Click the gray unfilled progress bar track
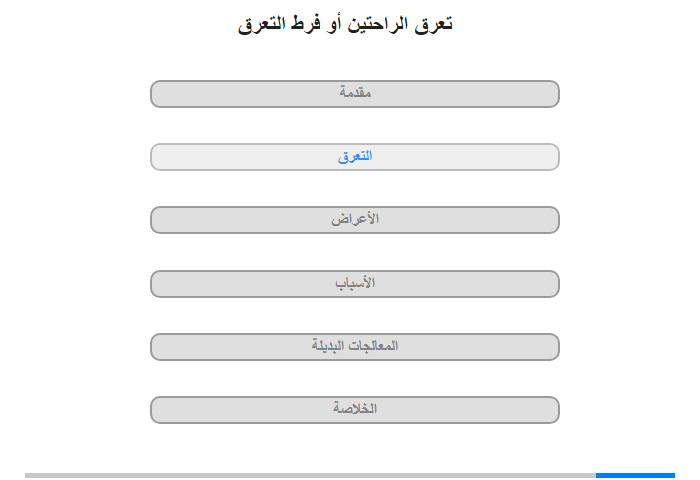The height and width of the screenshot is (480, 700). tap(310, 475)
